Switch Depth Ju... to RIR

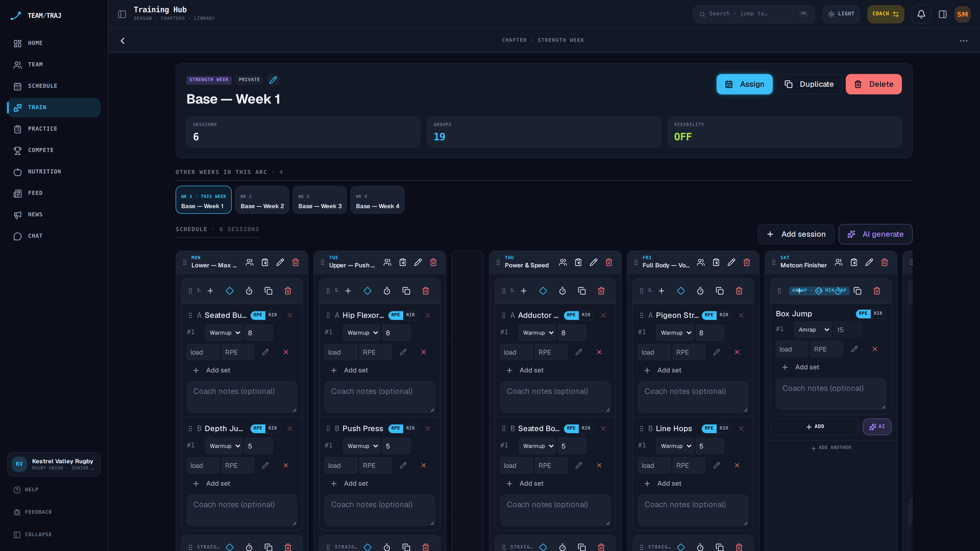pos(273,428)
